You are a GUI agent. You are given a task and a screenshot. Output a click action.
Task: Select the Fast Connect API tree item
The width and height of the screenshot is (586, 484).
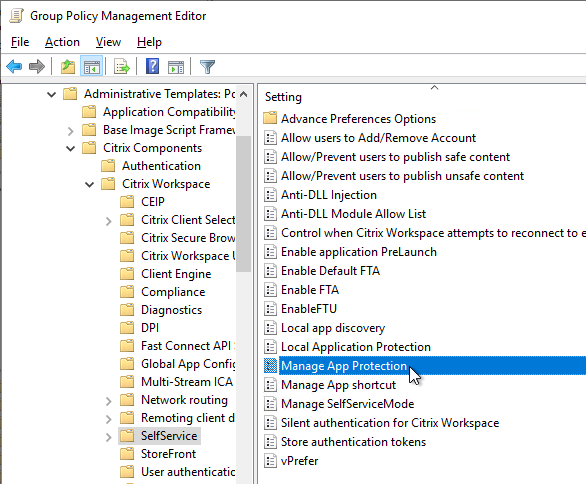pos(188,346)
